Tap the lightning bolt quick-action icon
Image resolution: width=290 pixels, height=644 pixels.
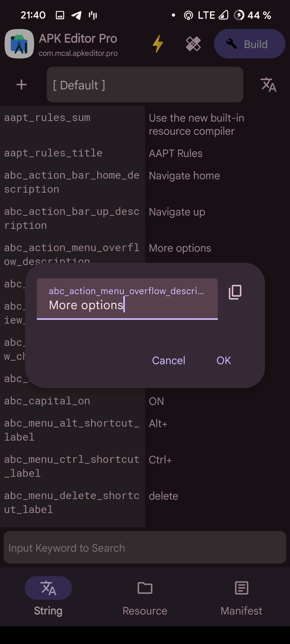click(158, 44)
